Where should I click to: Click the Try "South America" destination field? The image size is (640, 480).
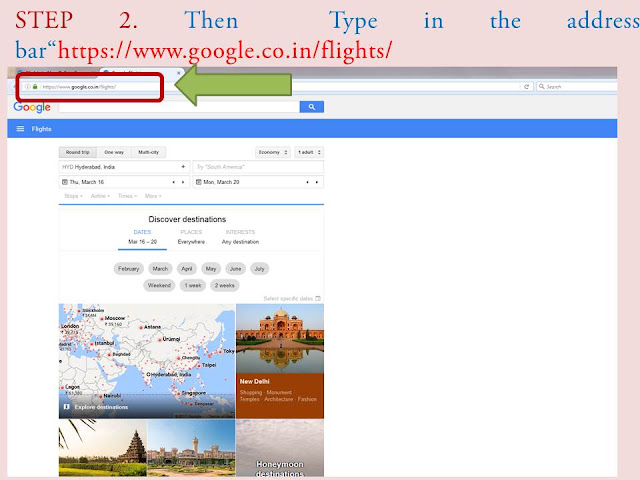[258, 167]
